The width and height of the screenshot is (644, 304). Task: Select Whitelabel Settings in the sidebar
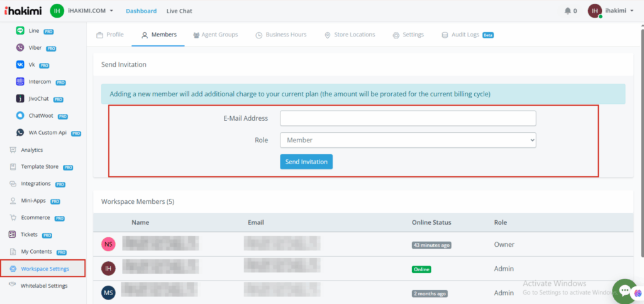[44, 286]
